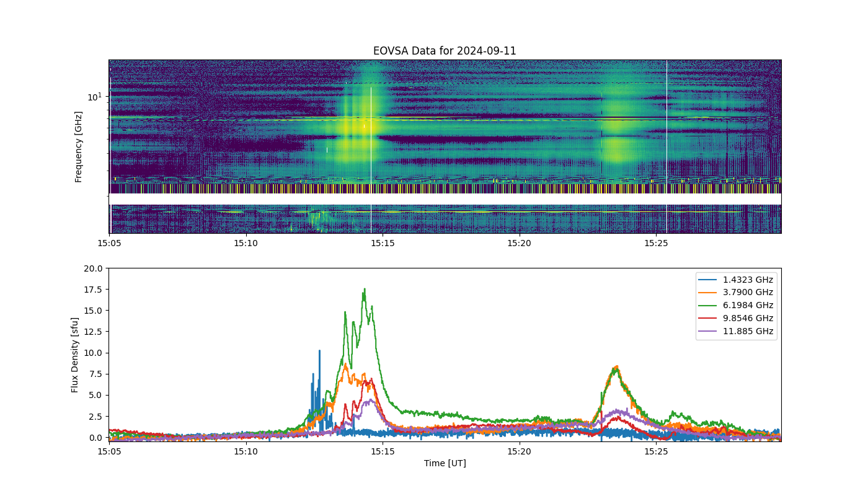Click the 'Time [UT]' axis label
Screen dimensions: 868x496
[x=445, y=463]
